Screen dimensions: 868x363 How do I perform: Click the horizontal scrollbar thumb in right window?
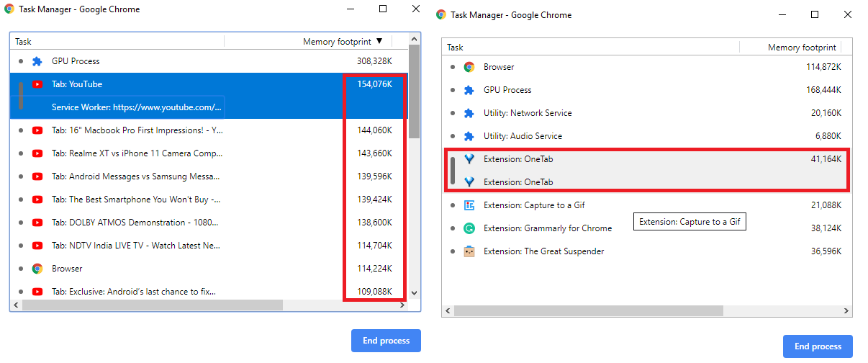tap(588, 310)
